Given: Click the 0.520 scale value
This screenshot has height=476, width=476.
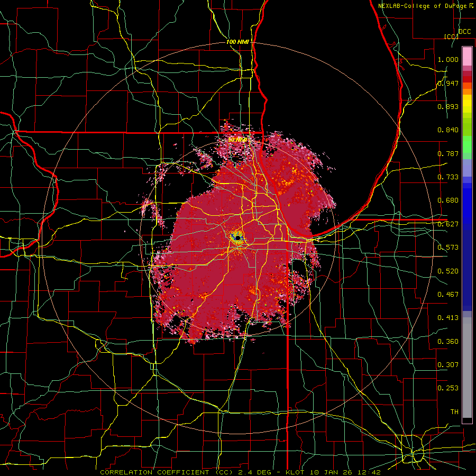Looking at the screenshot, I should coord(448,271).
